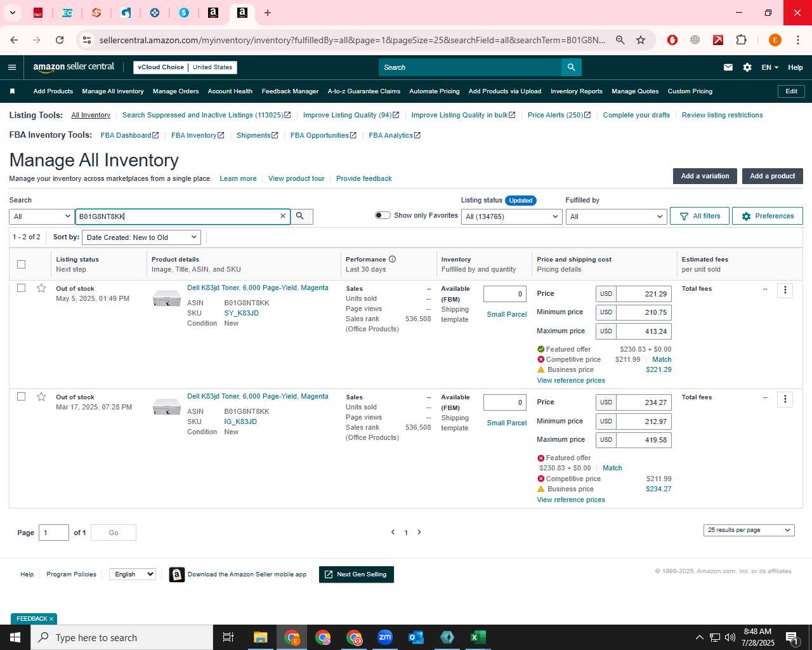The width and height of the screenshot is (812, 650).
Task: Open the EN language selector
Action: (769, 67)
